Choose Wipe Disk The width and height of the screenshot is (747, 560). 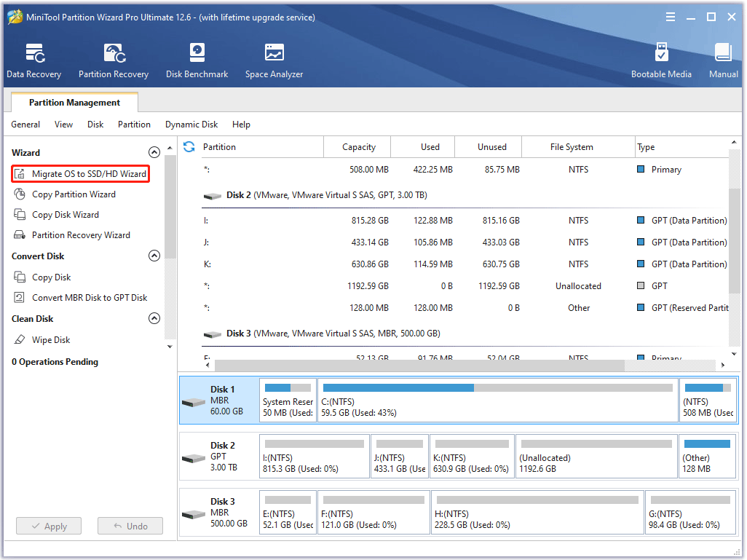[51, 340]
